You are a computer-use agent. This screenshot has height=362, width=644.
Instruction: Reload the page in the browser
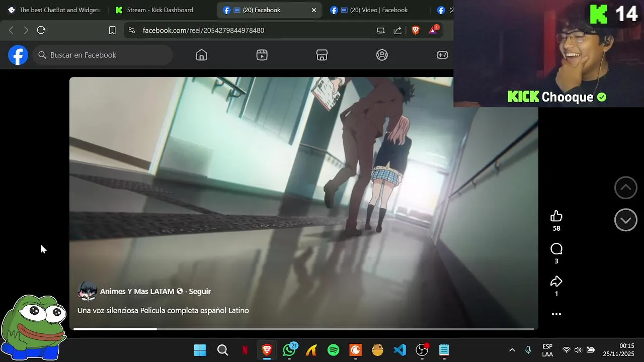point(41,30)
